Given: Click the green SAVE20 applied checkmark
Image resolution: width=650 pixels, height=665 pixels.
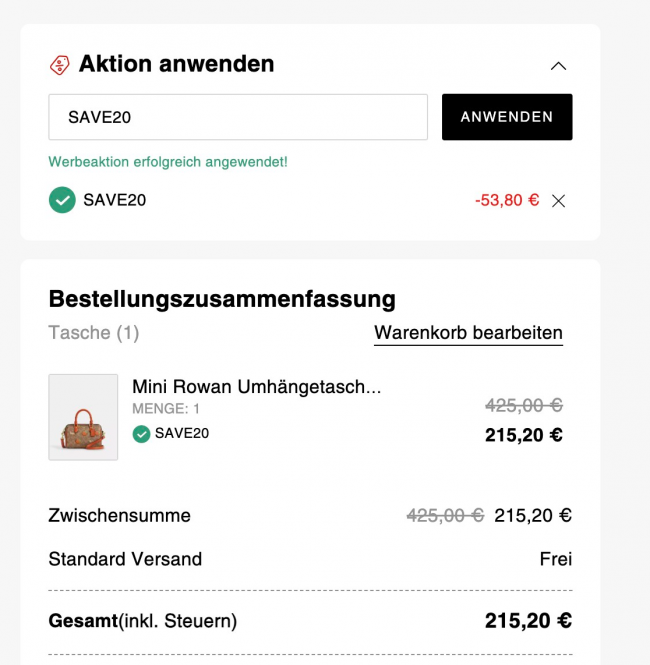Looking at the screenshot, I should (x=62, y=200).
